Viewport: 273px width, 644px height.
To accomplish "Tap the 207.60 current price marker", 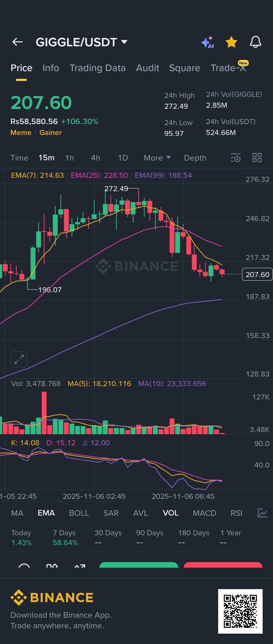I will tap(257, 274).
